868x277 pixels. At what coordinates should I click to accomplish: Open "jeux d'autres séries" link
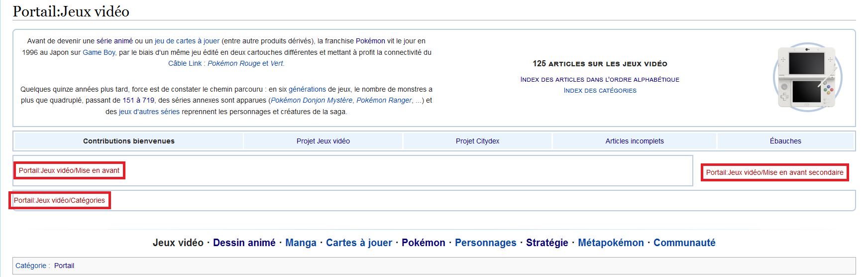149,112
